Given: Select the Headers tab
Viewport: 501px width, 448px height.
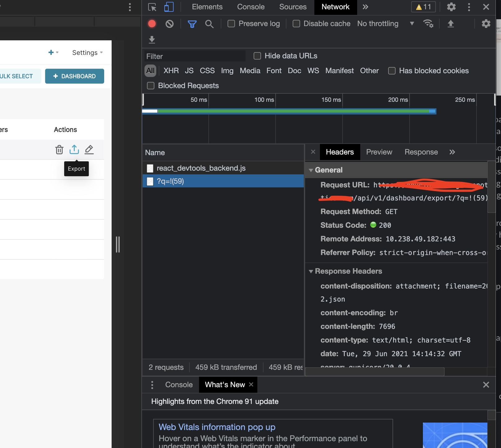Looking at the screenshot, I should pyautogui.click(x=340, y=152).
